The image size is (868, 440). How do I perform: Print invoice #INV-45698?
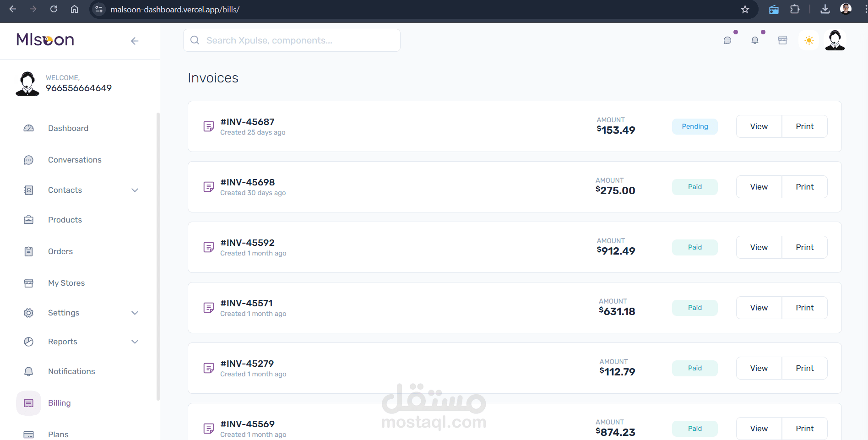point(804,187)
